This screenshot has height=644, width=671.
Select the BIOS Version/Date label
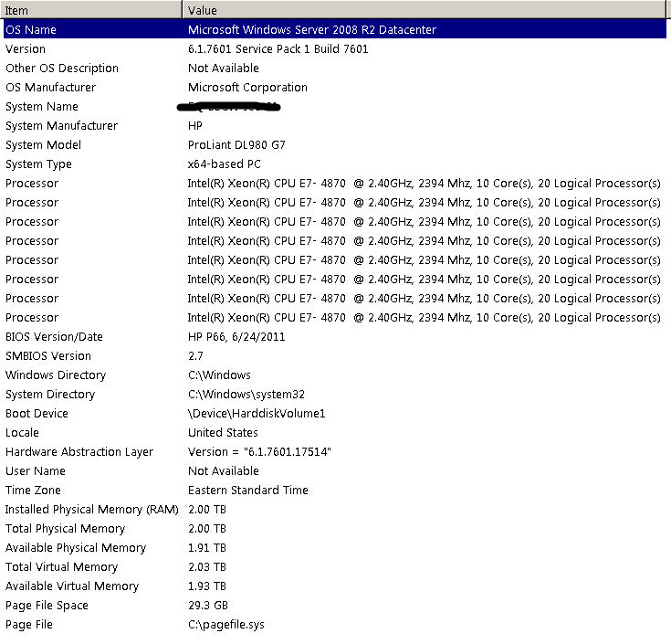pos(54,337)
